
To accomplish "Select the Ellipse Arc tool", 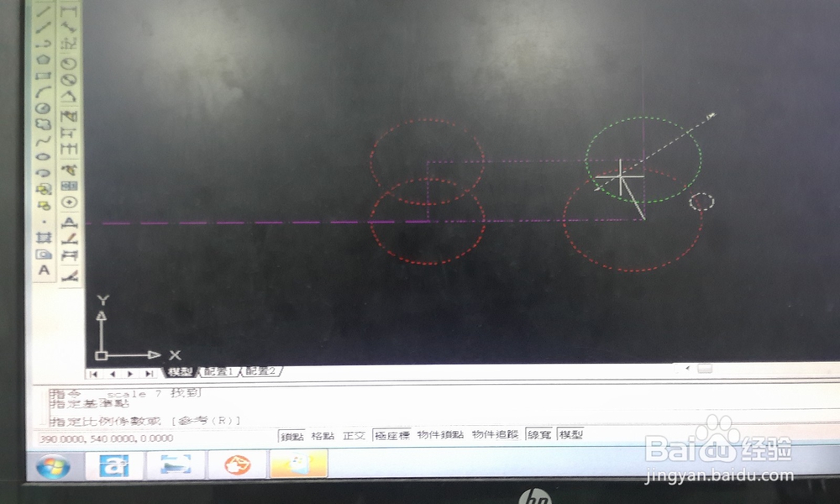I will click(44, 173).
